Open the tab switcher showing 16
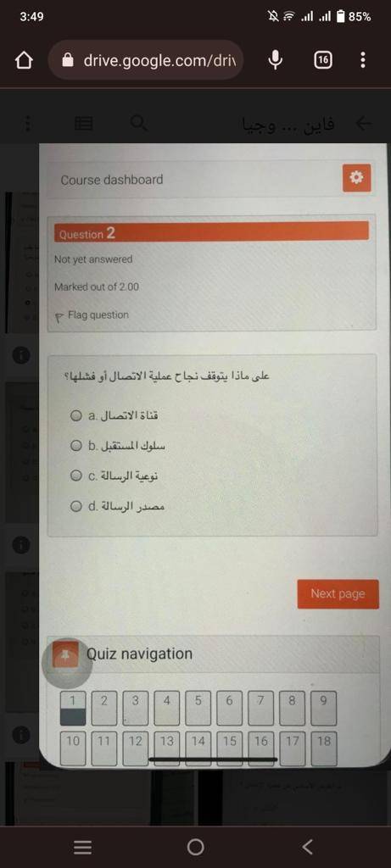Viewport: 391px width, 868px height. point(323,60)
